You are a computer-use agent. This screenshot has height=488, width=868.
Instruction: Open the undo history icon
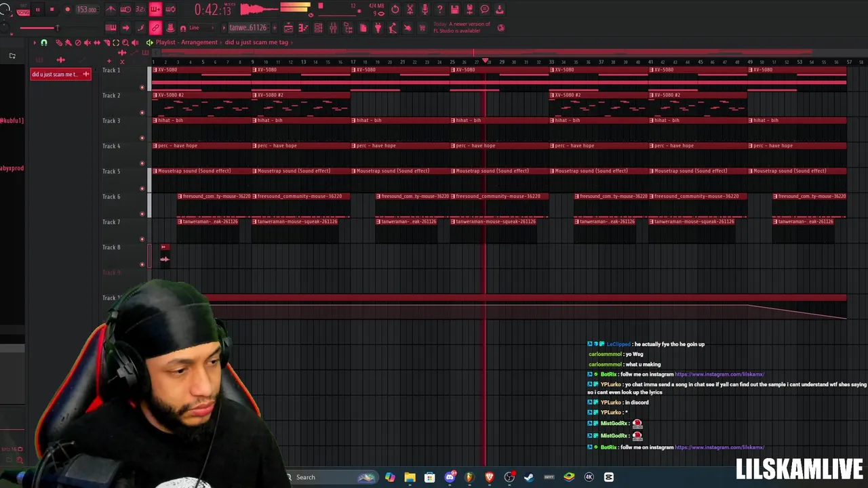tap(395, 9)
